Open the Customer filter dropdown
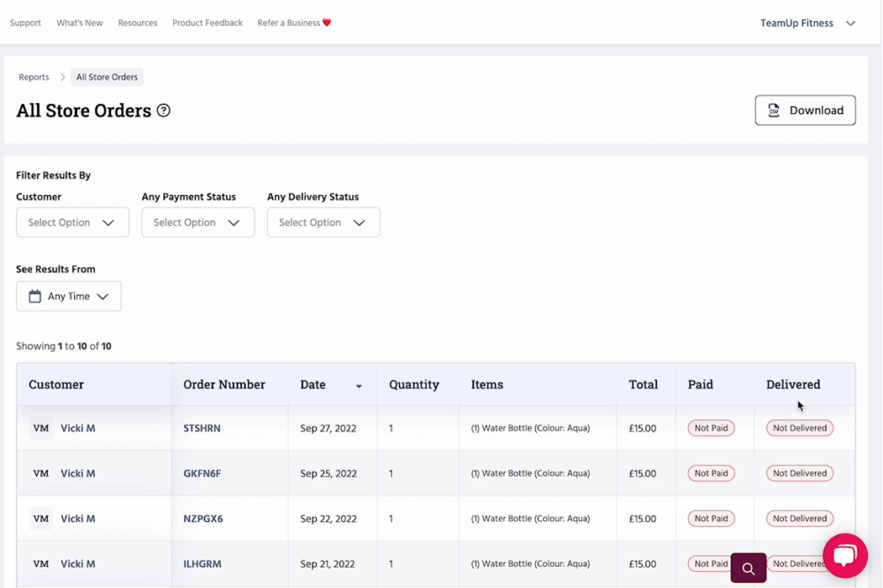 tap(72, 222)
